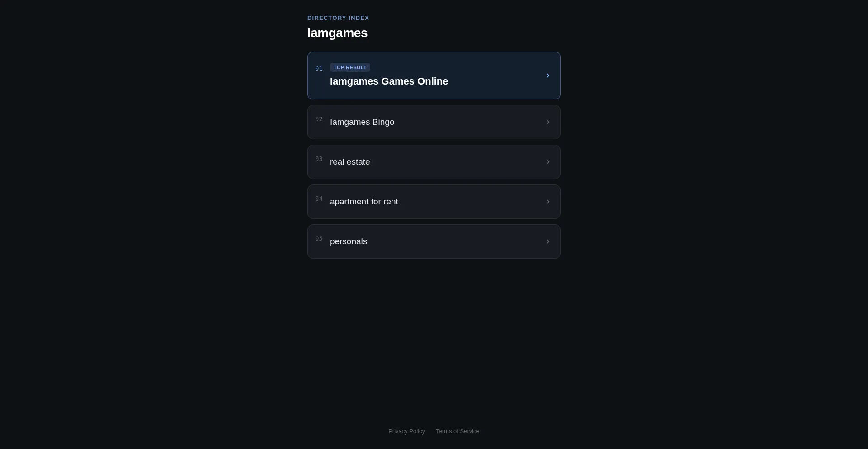The image size is (868, 449).
Task: Click the chevron next to Iamgames Bingo
Action: pyautogui.click(x=548, y=122)
